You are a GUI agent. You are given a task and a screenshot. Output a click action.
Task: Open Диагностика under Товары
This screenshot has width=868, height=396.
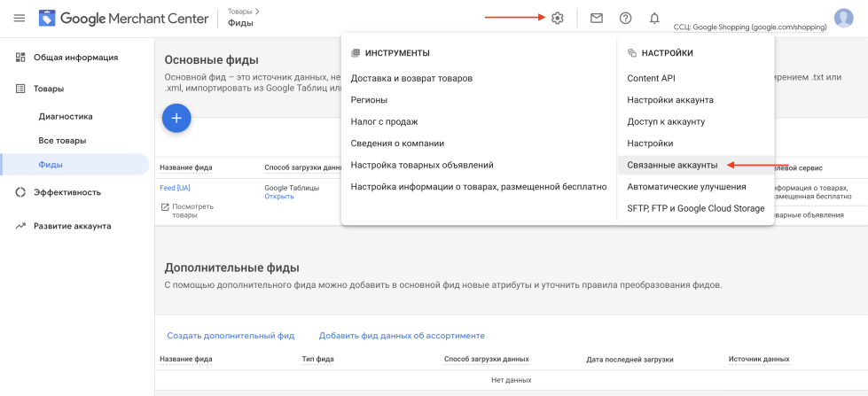pyautogui.click(x=66, y=117)
